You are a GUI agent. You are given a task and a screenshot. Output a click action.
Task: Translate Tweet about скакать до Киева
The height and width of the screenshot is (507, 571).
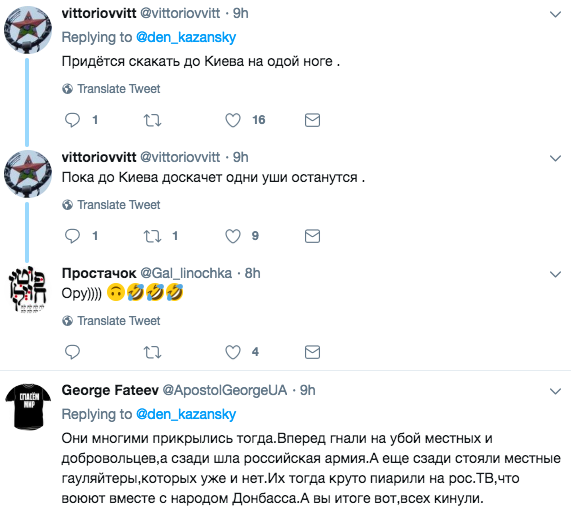(111, 89)
